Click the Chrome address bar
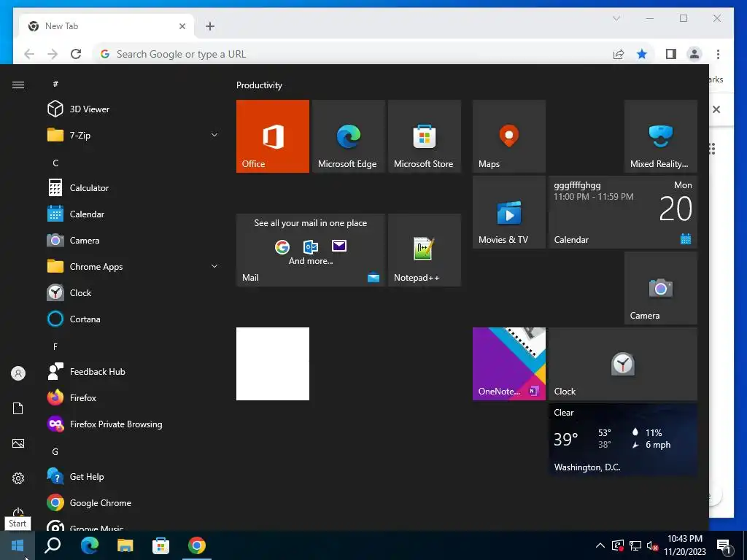This screenshot has height=560, width=747. (352, 54)
